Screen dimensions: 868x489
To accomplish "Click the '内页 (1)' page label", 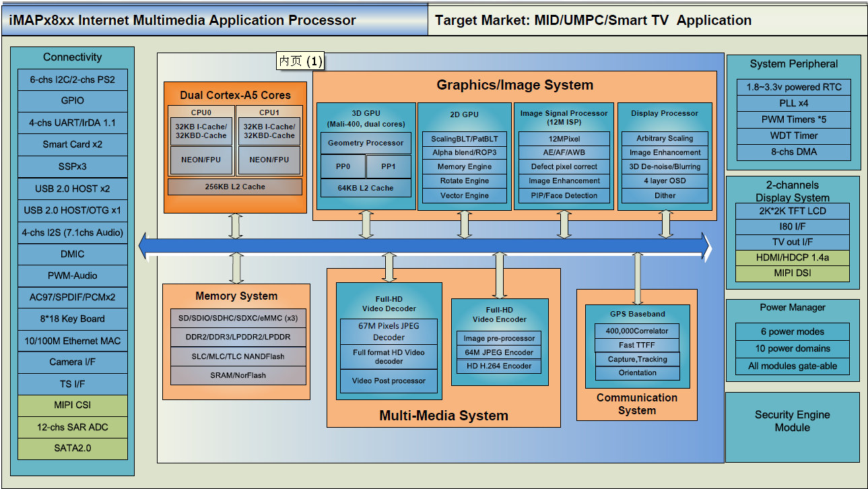I will point(301,61).
